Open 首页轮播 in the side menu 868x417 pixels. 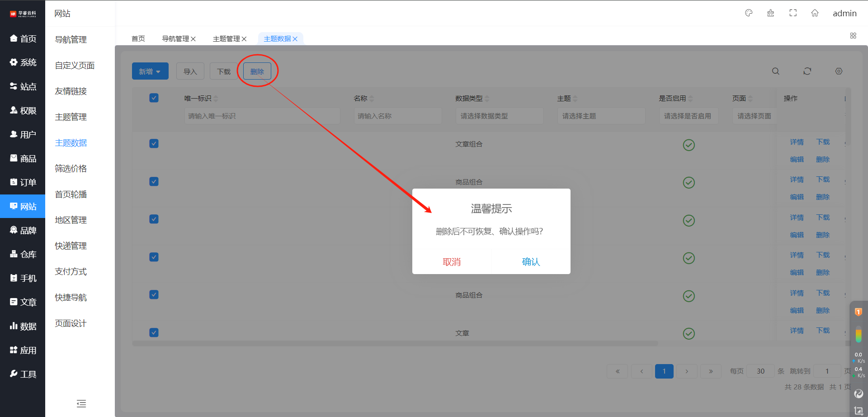tap(71, 194)
